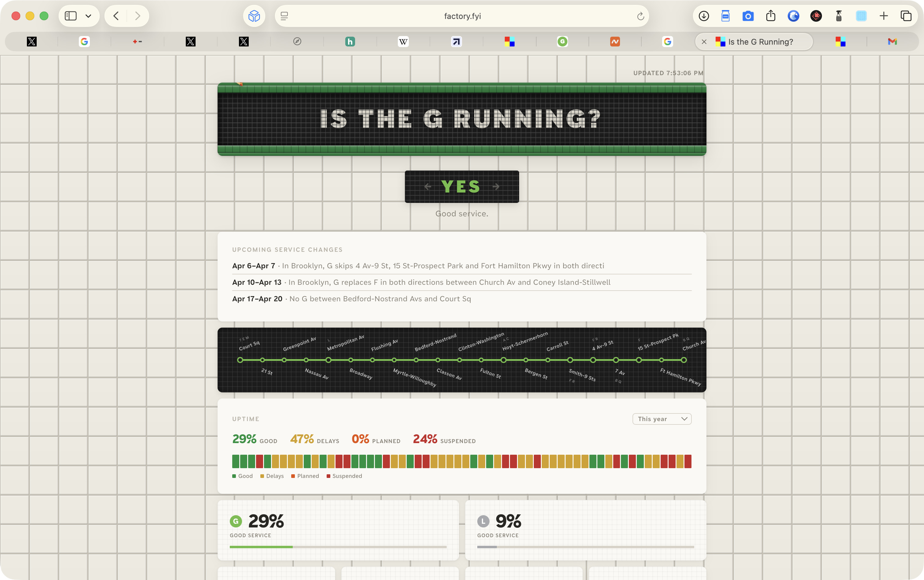Show the downloads list
This screenshot has width=924, height=580.
tap(704, 16)
